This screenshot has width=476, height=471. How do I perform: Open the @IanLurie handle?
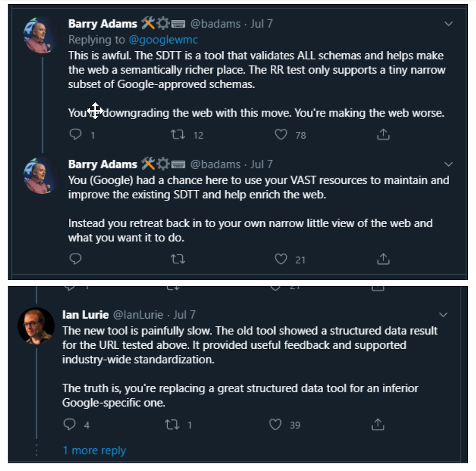point(138,315)
